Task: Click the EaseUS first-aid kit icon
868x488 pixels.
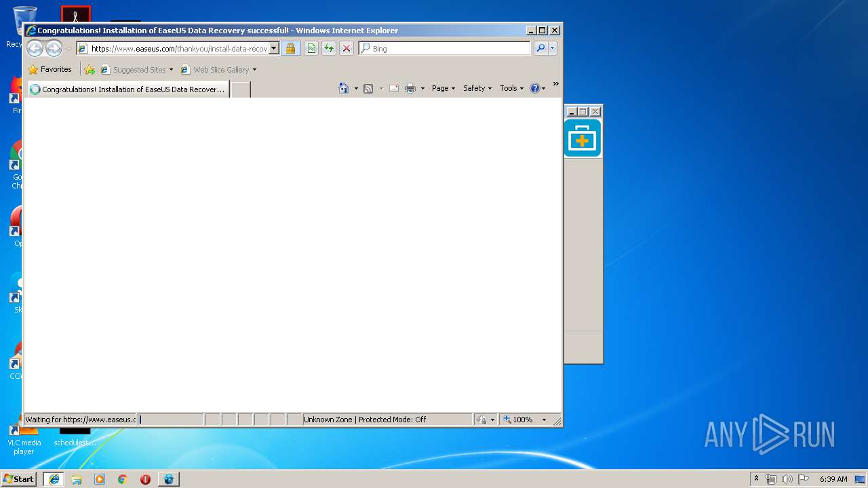Action: pos(583,138)
